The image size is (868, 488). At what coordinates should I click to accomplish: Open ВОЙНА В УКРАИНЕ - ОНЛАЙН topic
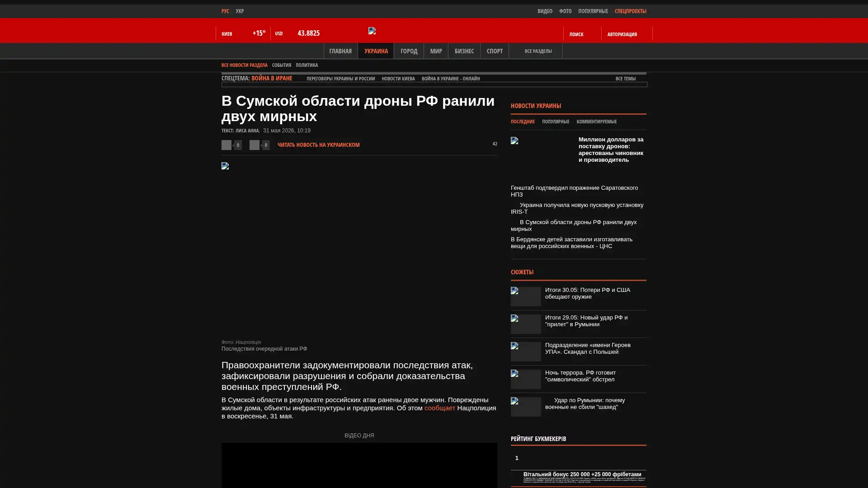450,79
